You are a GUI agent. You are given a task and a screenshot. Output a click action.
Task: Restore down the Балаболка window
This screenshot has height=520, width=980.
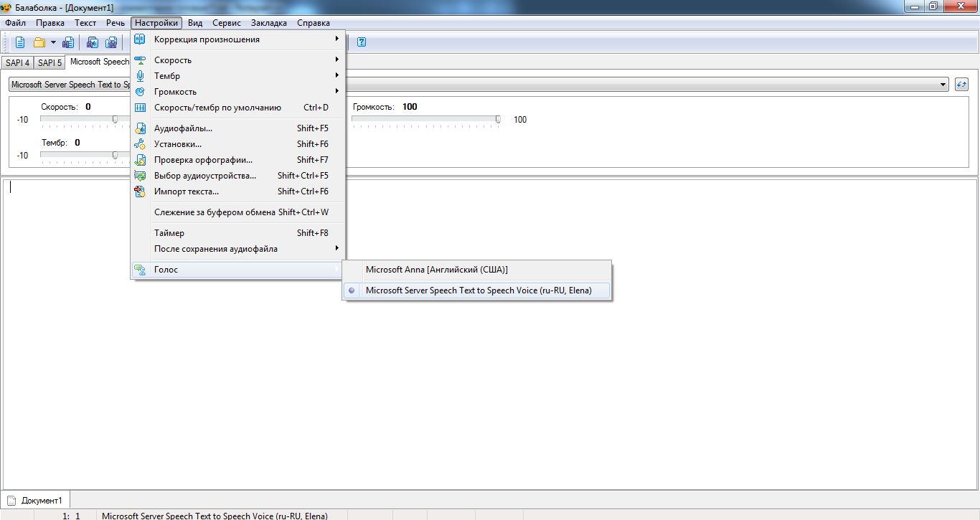point(933,6)
